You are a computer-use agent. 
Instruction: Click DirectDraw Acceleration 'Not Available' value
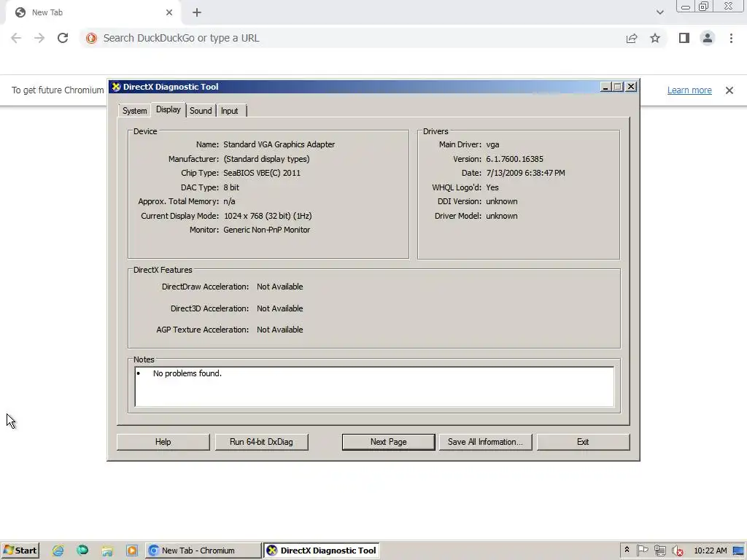(x=279, y=287)
